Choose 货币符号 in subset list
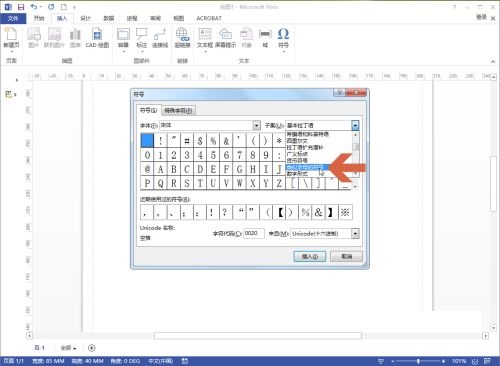 click(x=297, y=161)
